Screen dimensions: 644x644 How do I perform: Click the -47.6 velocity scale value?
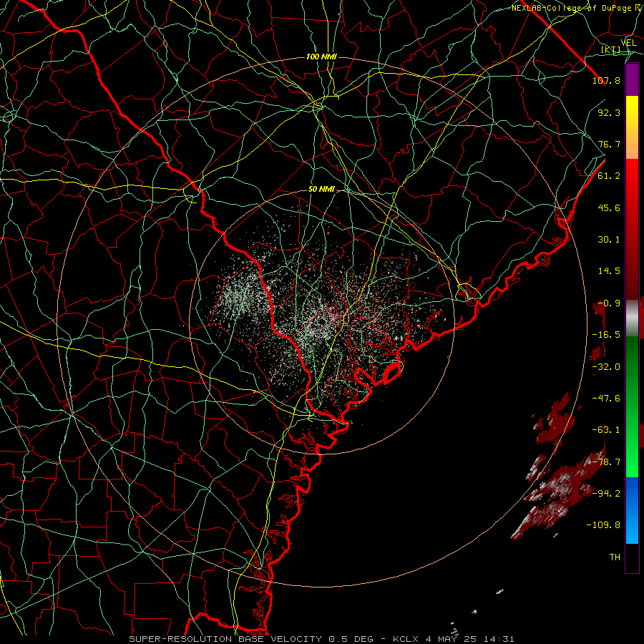point(606,399)
